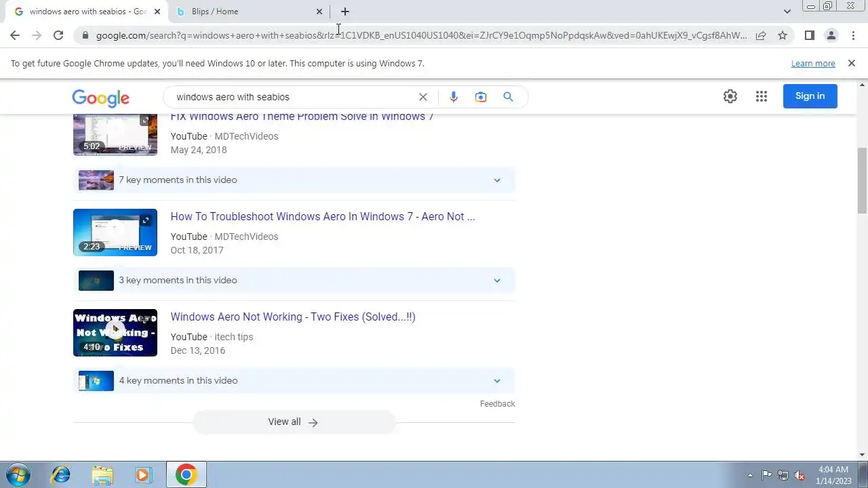Reload the page with the refresh icon
868x488 pixels.
(58, 35)
